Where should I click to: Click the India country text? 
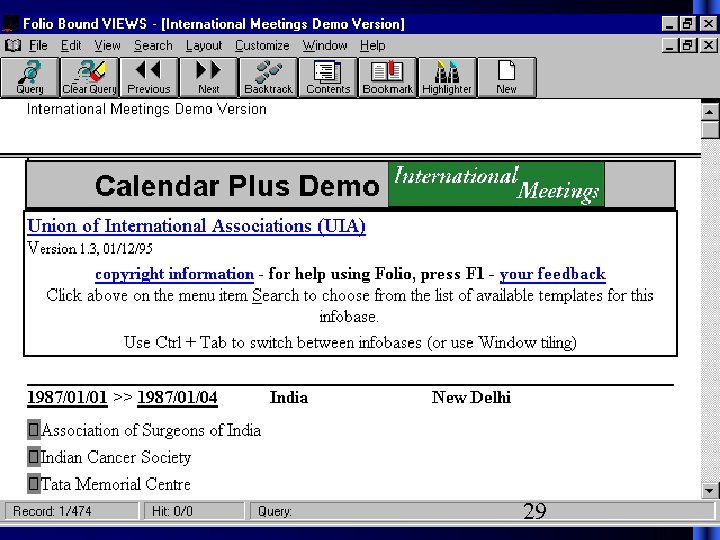click(288, 397)
